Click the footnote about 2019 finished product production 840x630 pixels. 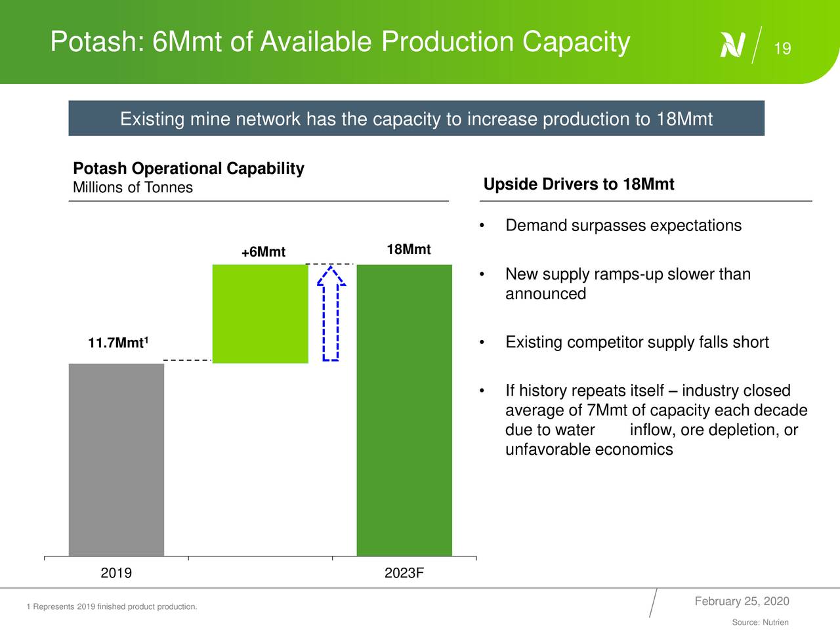pos(112,607)
